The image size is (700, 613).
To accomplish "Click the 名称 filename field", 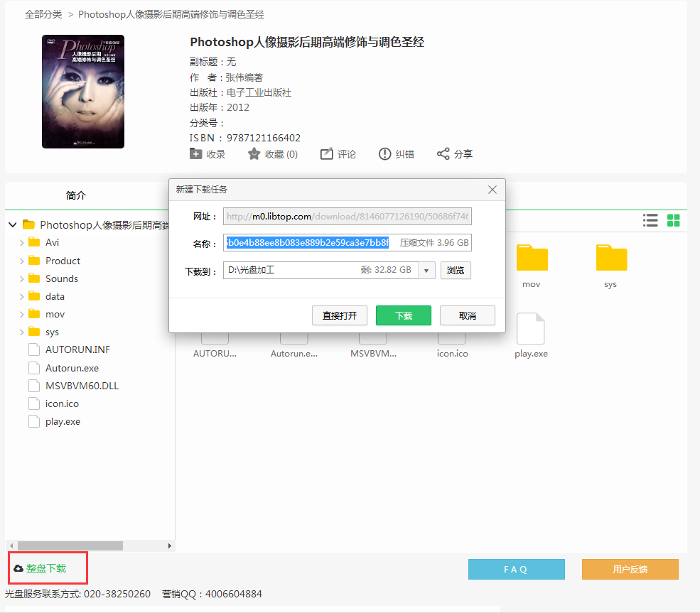I will pyautogui.click(x=348, y=243).
